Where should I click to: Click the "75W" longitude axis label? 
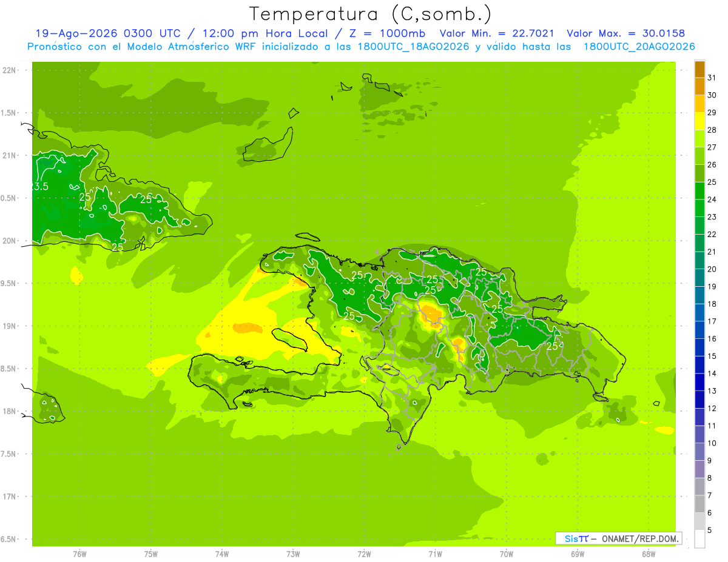(150, 554)
